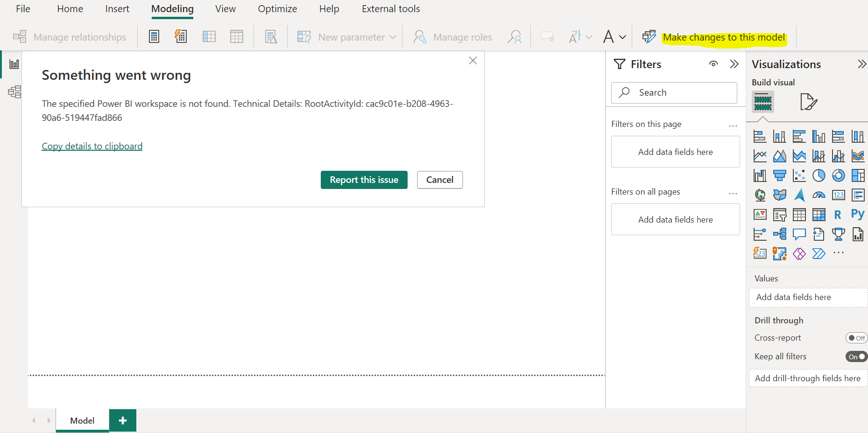This screenshot has width=868, height=433.
Task: Select the Decomposition tree visual
Action: [x=780, y=234]
